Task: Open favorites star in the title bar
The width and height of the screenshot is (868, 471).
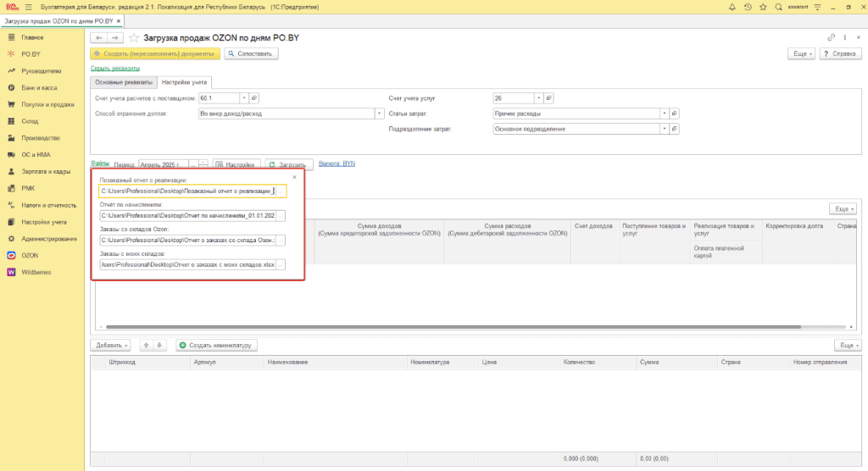Action: point(763,7)
